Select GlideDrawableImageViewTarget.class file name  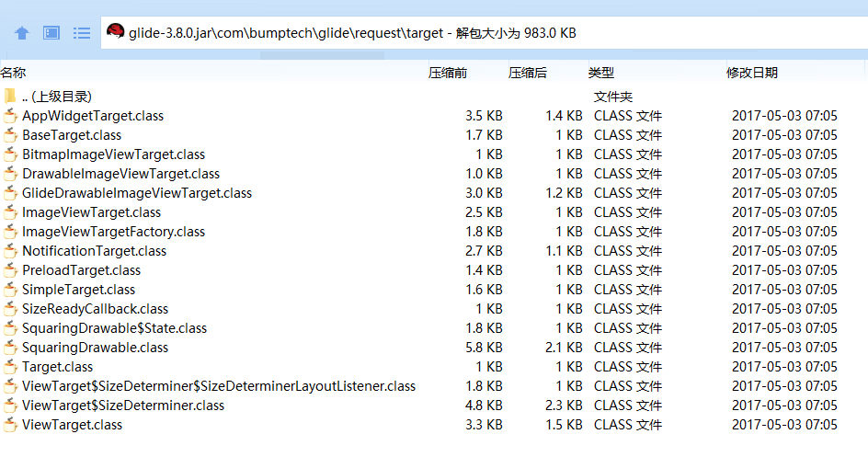tap(137, 193)
